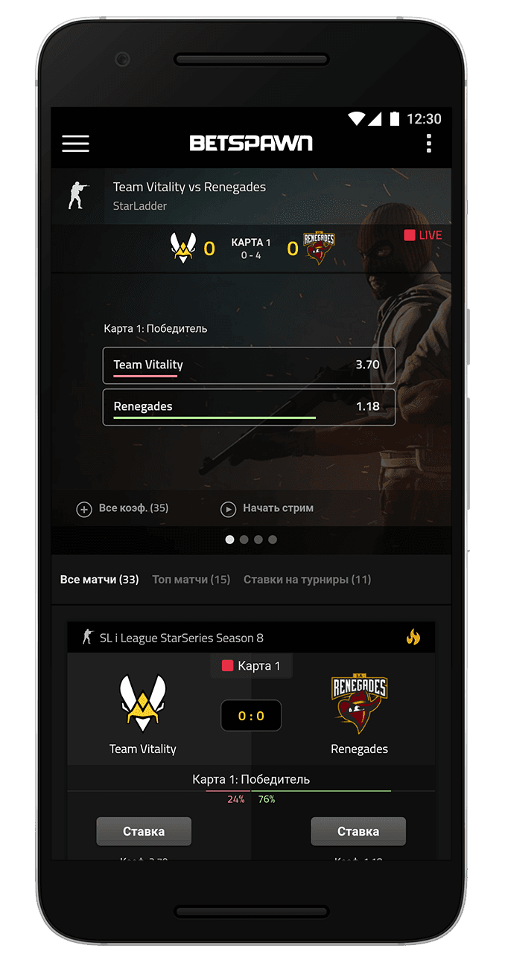Tap the flame hot-match icon
This screenshot has height=980, width=505.
(x=413, y=637)
